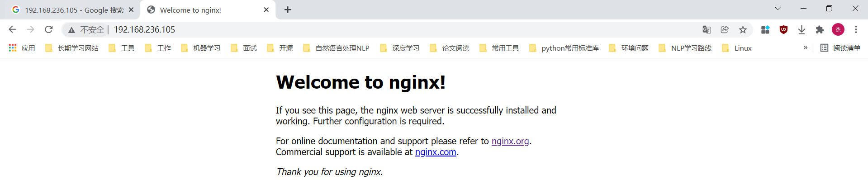
Task: Open the 论文阅读 bookmark folder
Action: click(450, 48)
